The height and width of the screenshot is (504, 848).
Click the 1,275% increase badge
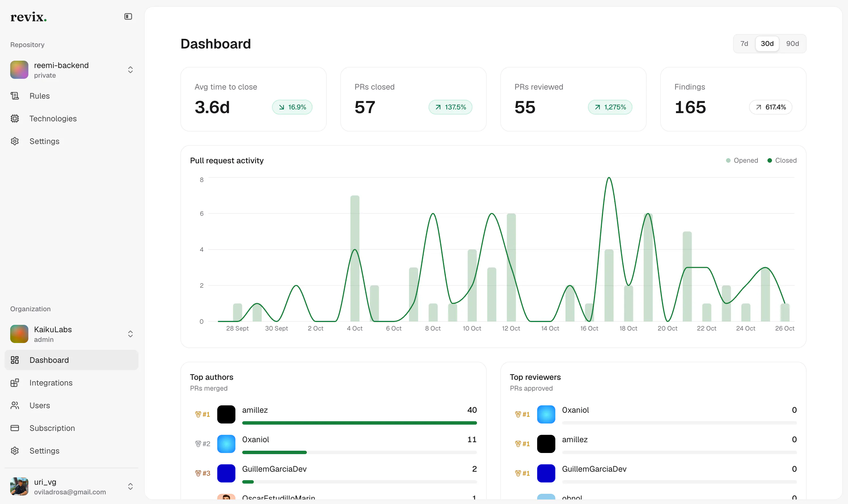point(610,107)
